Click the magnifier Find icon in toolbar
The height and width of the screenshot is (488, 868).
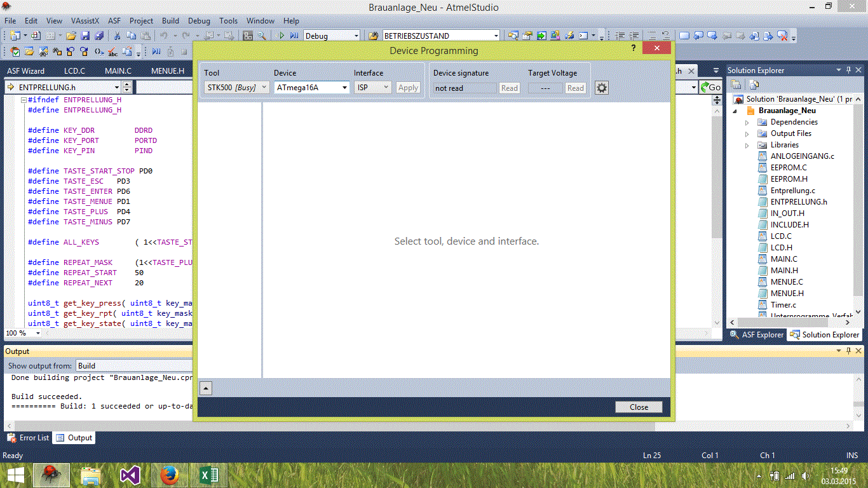[261, 36]
